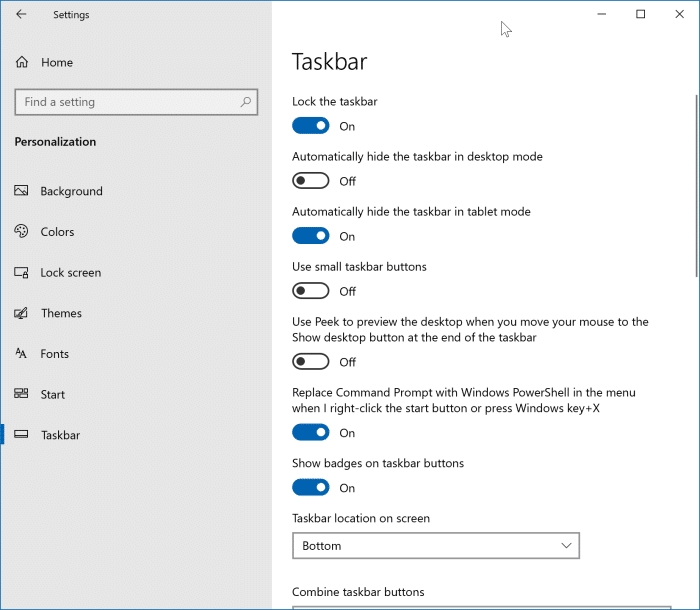Click the Settings window title text

(71, 15)
